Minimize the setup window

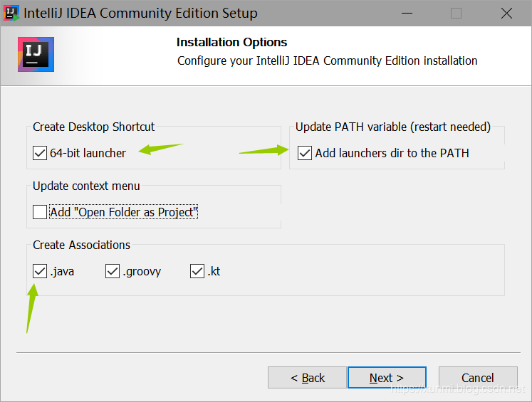pyautogui.click(x=407, y=14)
